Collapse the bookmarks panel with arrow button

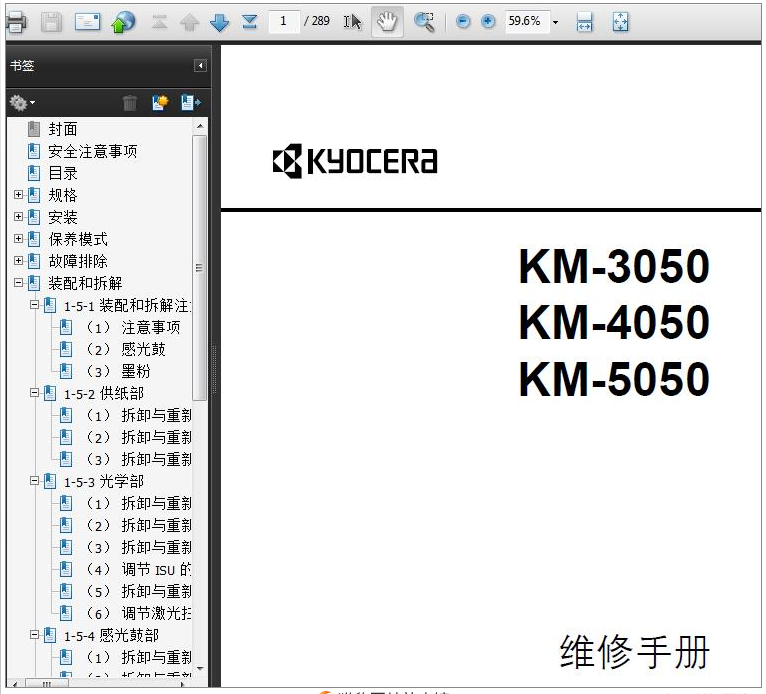pyautogui.click(x=200, y=65)
